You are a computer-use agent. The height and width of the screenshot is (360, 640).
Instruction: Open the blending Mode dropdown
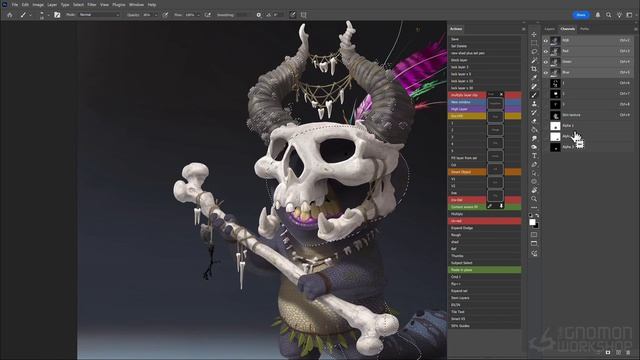pyautogui.click(x=99, y=15)
